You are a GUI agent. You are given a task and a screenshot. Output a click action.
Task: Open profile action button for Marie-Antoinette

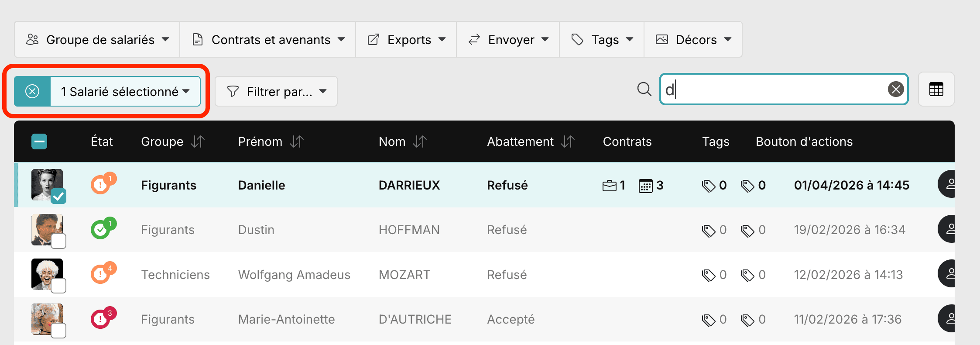pos(946,318)
